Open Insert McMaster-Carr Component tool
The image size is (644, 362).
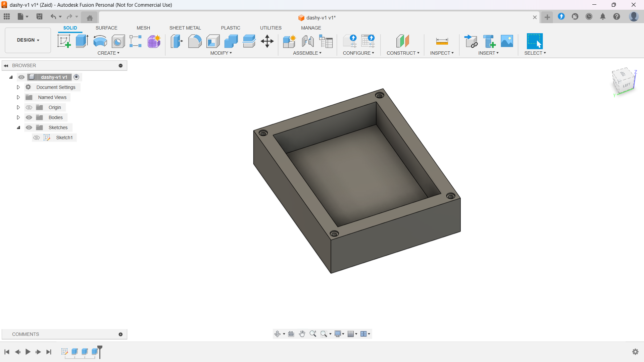tap(489, 41)
